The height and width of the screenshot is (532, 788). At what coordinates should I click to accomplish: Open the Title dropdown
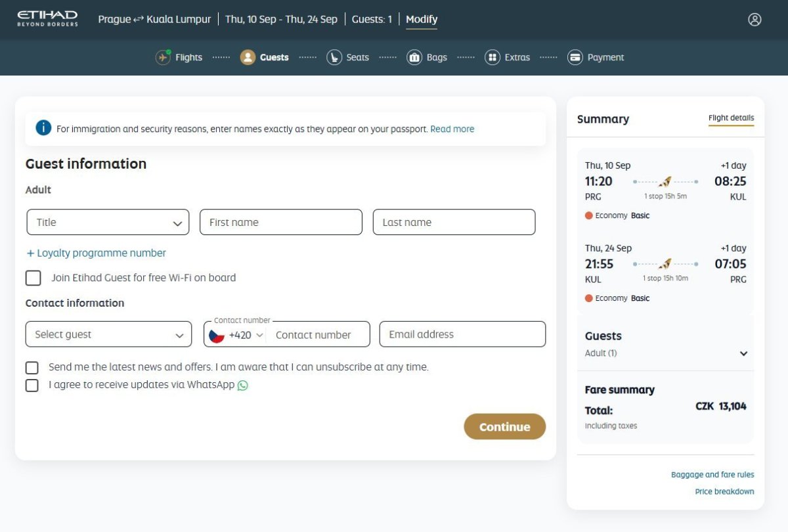pyautogui.click(x=108, y=222)
